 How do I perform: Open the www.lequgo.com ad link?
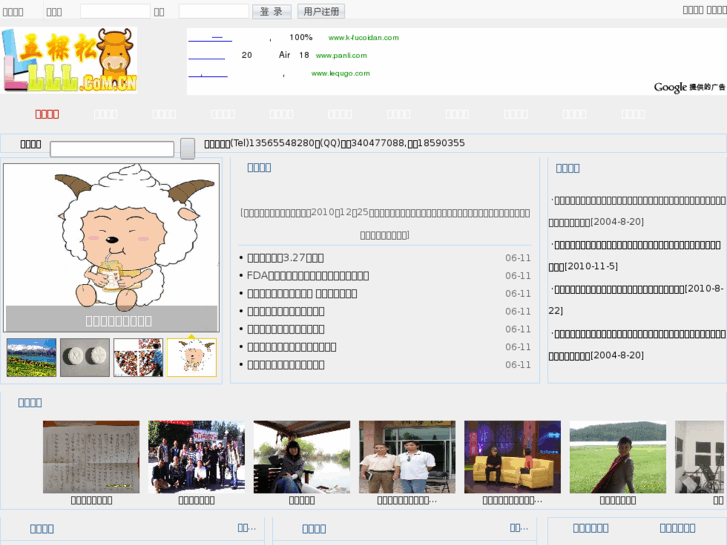[x=340, y=73]
